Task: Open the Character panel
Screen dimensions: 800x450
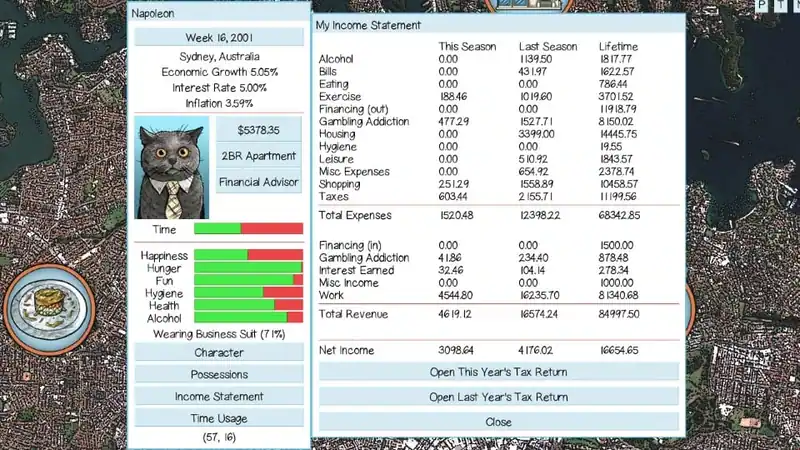Action: (219, 353)
